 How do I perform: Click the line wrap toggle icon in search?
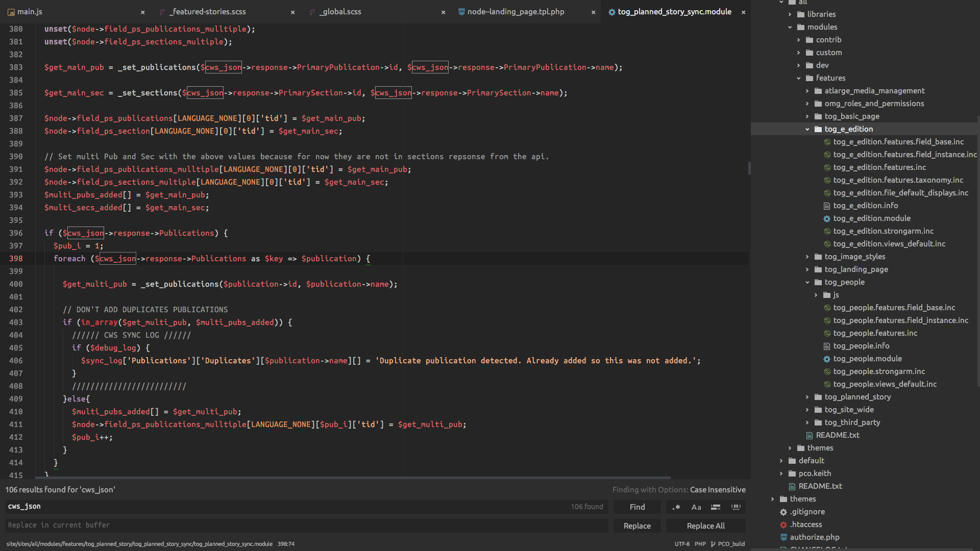(x=716, y=507)
